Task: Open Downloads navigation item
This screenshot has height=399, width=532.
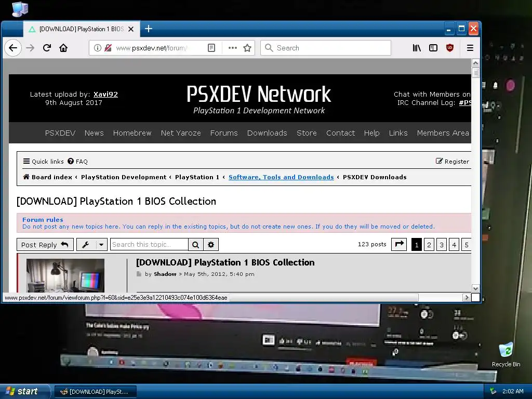Action: [267, 133]
